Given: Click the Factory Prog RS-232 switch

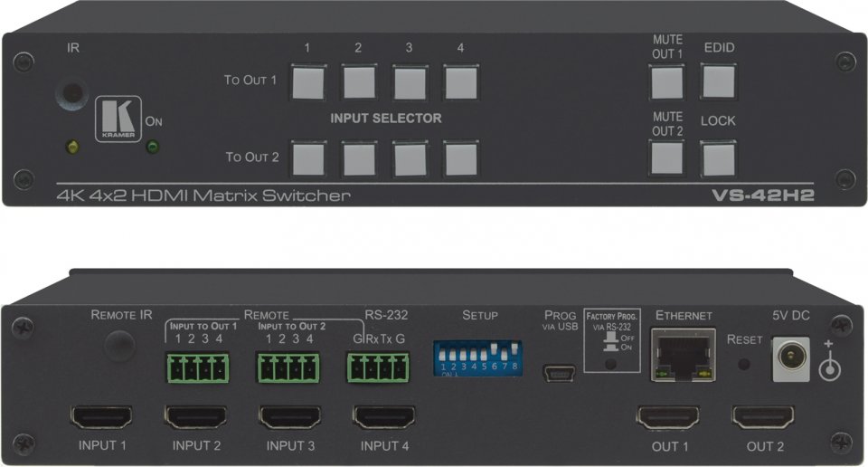Looking at the screenshot, I should (611, 364).
